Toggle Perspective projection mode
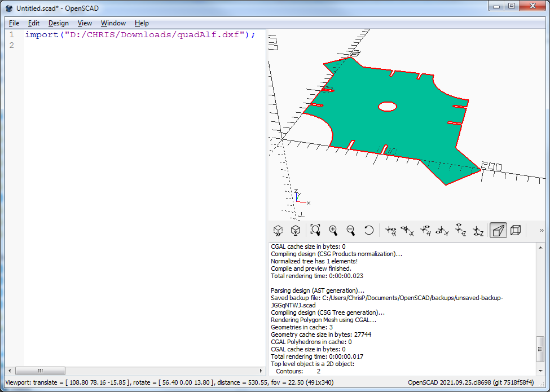550x392 pixels. [498, 230]
